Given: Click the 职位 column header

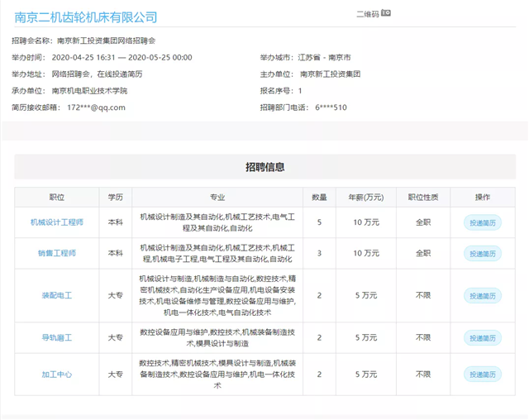Looking at the screenshot, I should pos(57,198).
